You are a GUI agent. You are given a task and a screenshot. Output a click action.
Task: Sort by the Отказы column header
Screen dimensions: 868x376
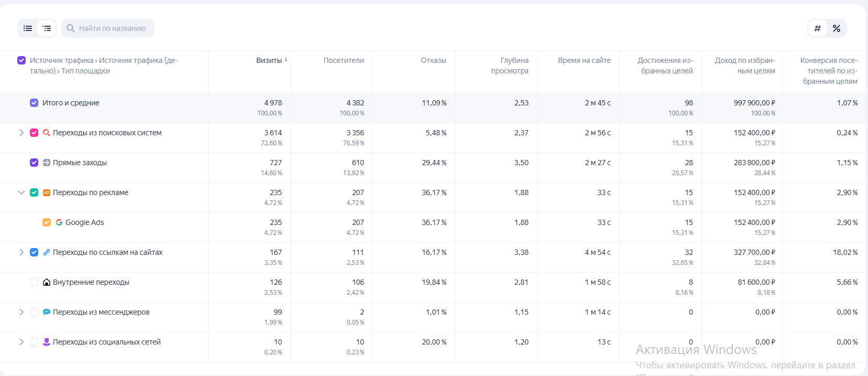(433, 60)
